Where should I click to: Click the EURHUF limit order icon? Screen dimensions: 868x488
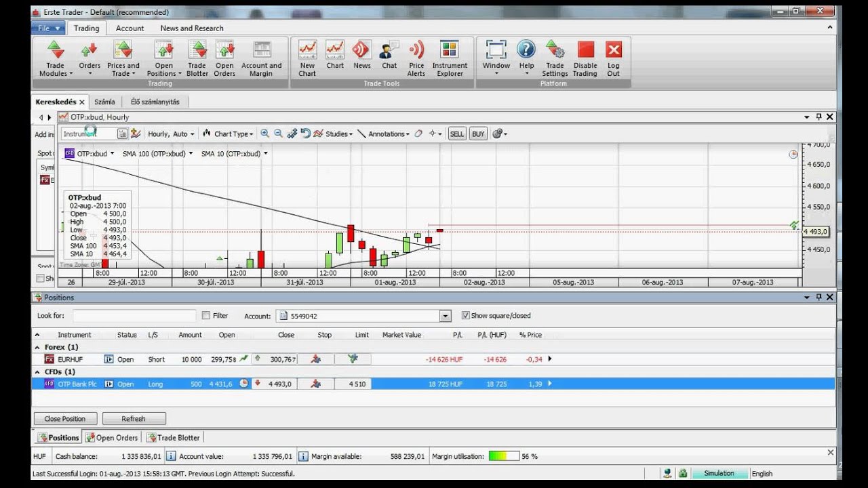pyautogui.click(x=353, y=359)
